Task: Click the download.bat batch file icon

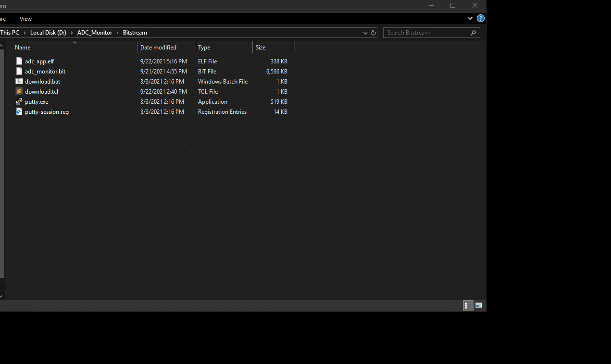Action: pyautogui.click(x=19, y=82)
